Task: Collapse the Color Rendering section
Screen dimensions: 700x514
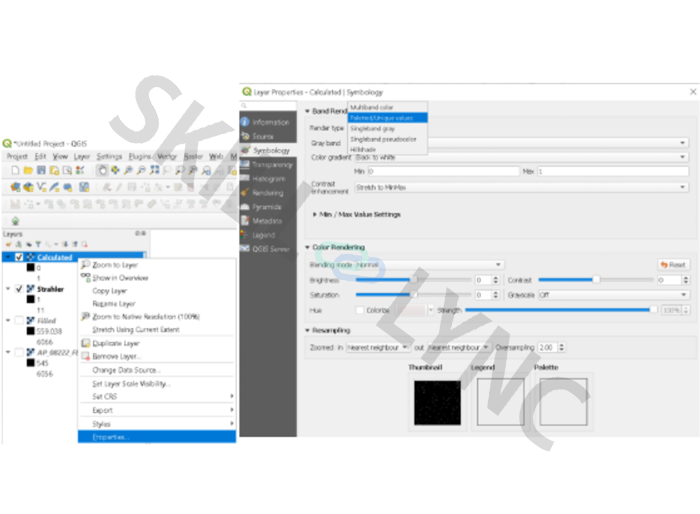Action: (307, 247)
